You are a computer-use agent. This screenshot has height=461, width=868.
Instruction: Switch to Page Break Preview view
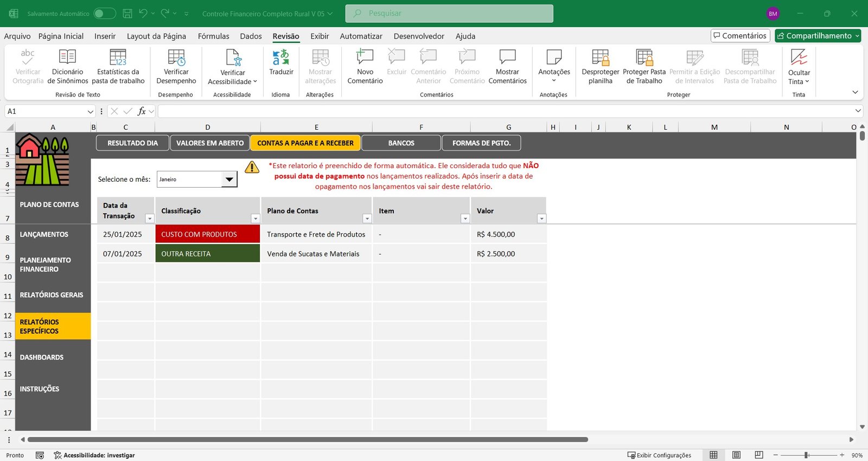coord(759,455)
